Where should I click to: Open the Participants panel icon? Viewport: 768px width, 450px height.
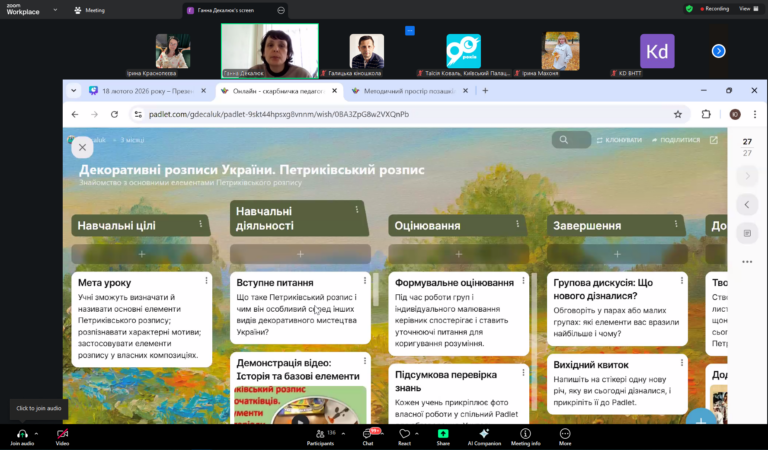click(320, 434)
